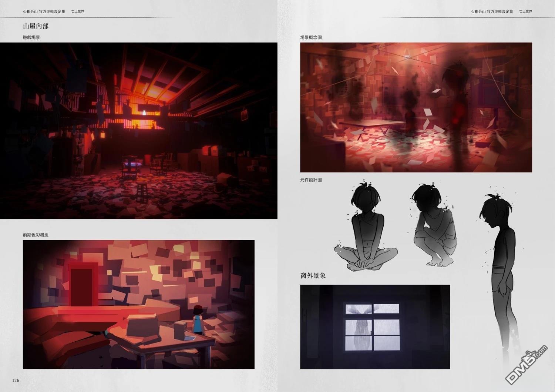Open the rainy window view image
Viewport: 555px width, 392px height.
[x=375, y=327]
